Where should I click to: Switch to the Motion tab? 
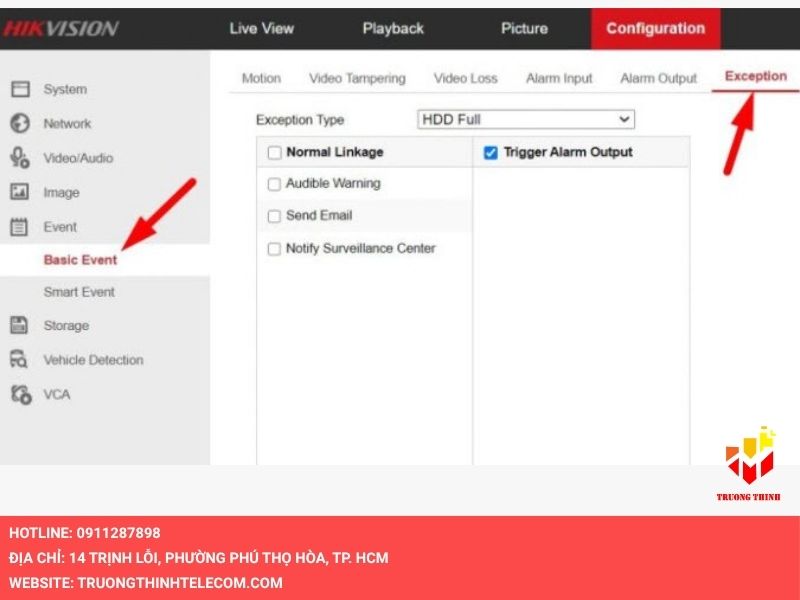tap(261, 79)
